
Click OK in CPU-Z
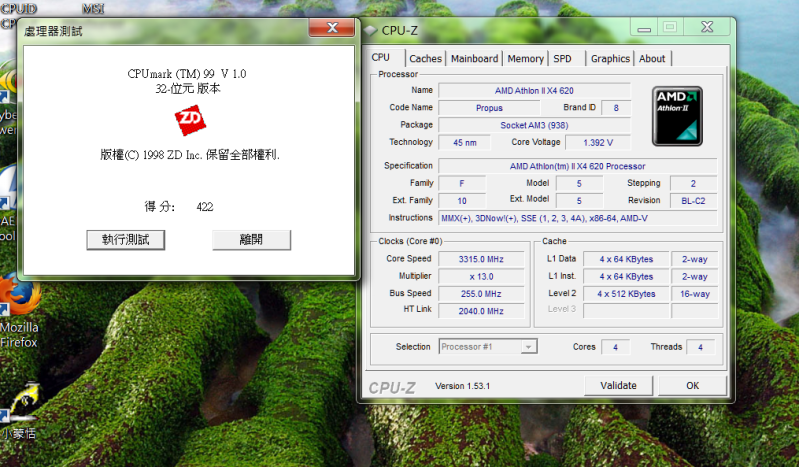tap(692, 385)
